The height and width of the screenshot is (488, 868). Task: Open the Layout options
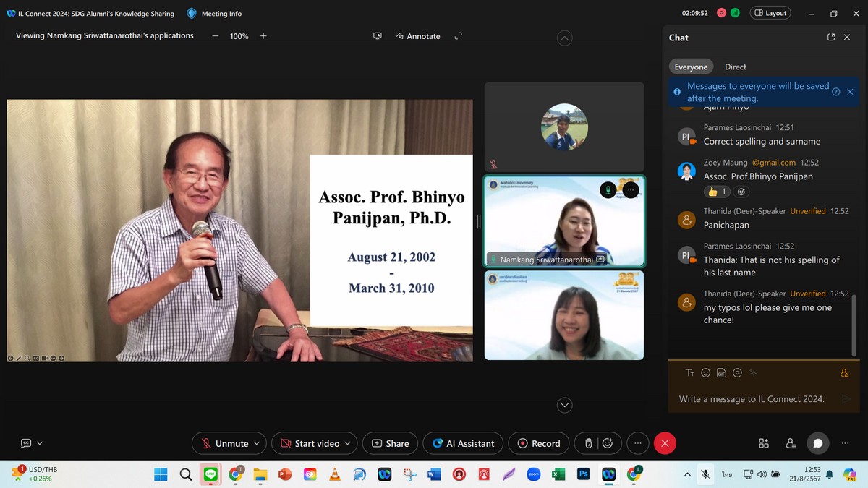770,13
